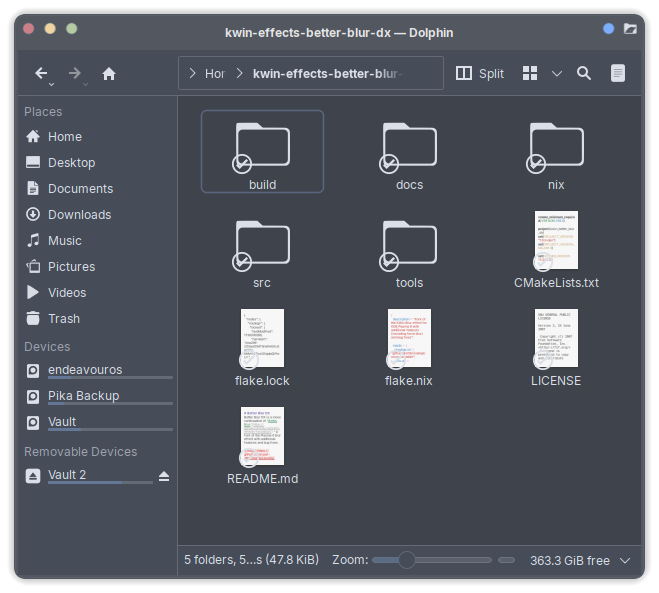Select the tools folder icon
Viewport: 659px width, 593px height.
click(x=410, y=242)
